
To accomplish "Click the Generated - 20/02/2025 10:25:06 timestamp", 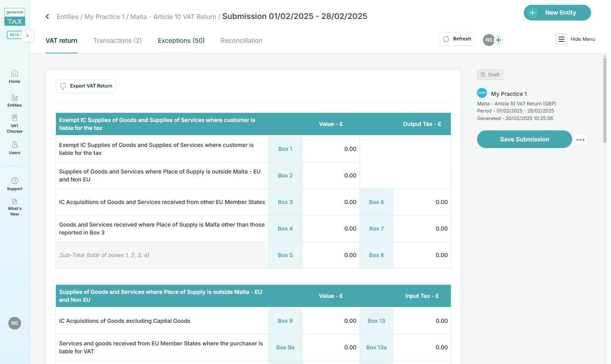I will click(515, 118).
